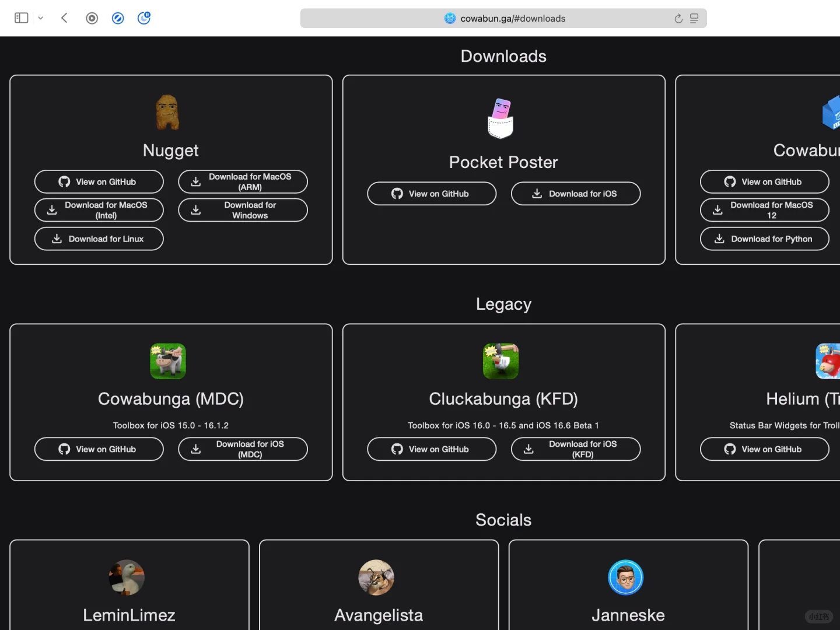This screenshot has height=630, width=840.
Task: Click 'Toolbox for iOS 15.0 - 16.1.2' text
Action: (x=171, y=425)
